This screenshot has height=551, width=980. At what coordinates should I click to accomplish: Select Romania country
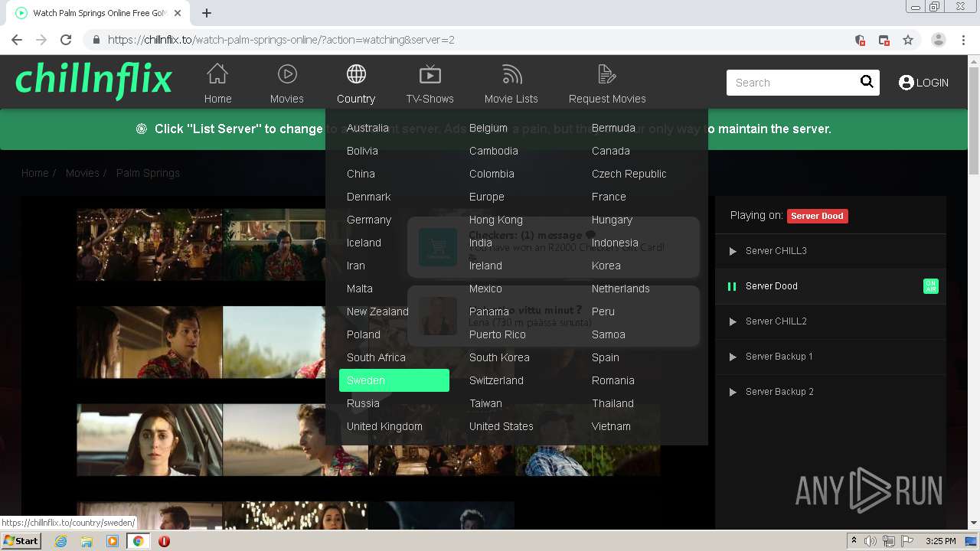613,380
